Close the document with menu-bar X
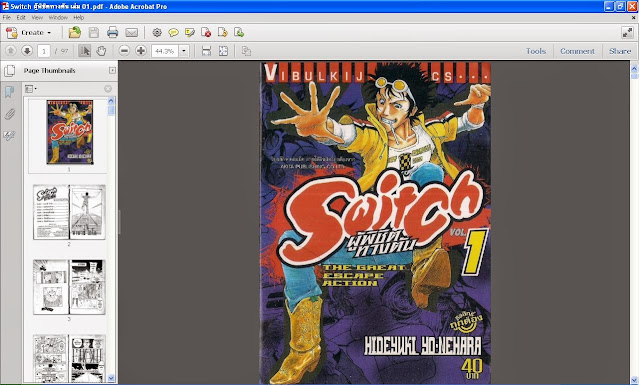The image size is (640, 385). 634,18
